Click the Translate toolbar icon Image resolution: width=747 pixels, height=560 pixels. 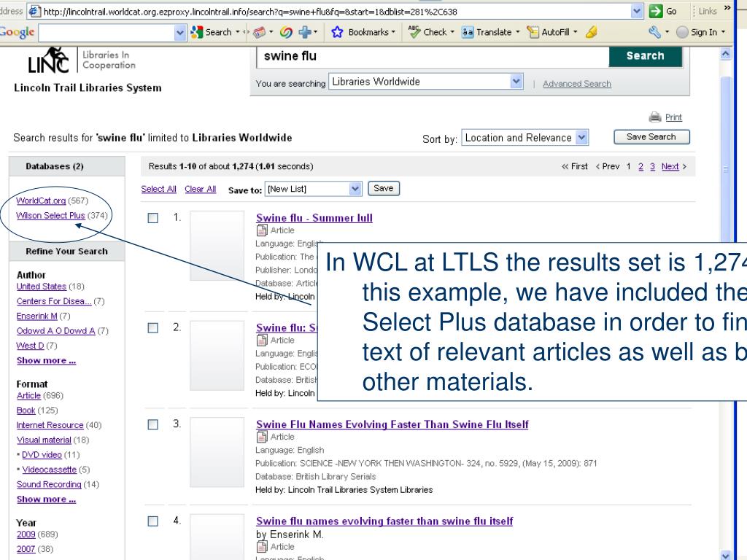click(x=468, y=32)
